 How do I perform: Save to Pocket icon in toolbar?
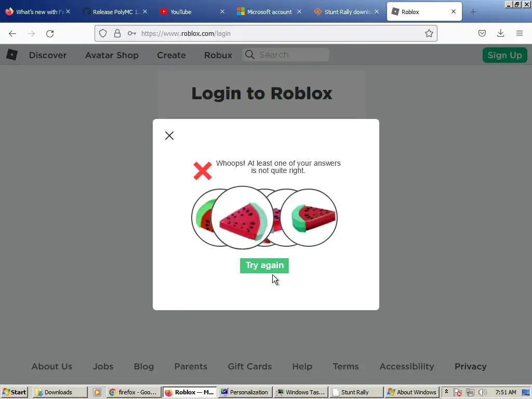482,33
